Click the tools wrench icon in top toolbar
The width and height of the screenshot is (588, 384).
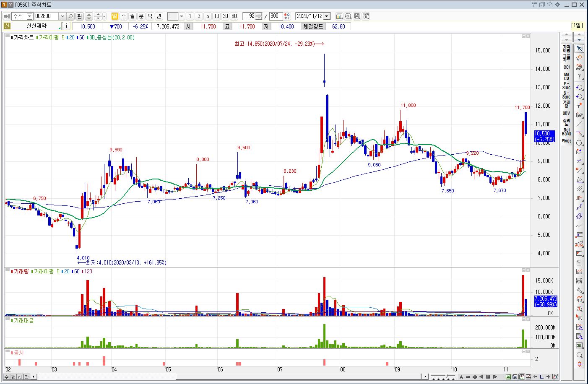coord(366,16)
